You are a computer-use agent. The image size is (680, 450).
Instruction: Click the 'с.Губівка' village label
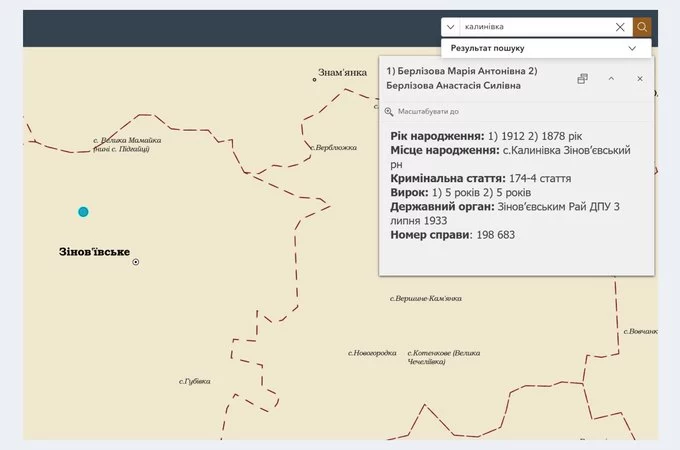pos(194,381)
